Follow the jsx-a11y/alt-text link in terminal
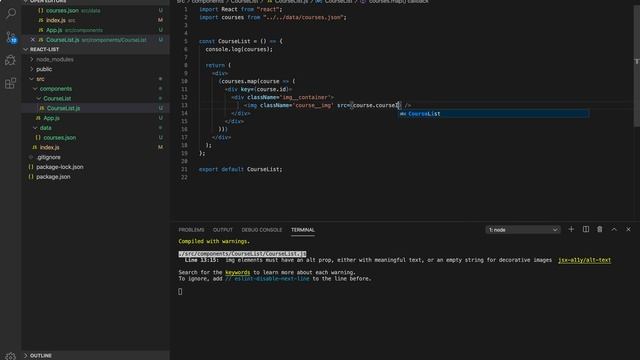640x360 pixels. pos(584,260)
